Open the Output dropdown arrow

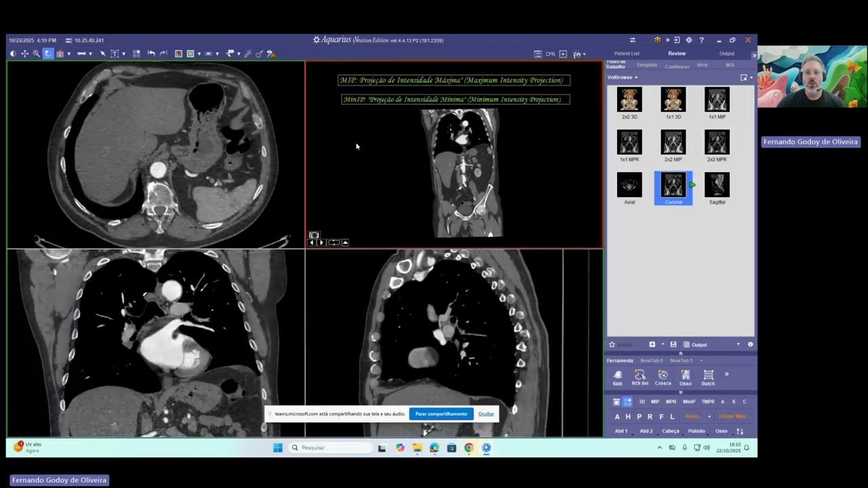(738, 344)
